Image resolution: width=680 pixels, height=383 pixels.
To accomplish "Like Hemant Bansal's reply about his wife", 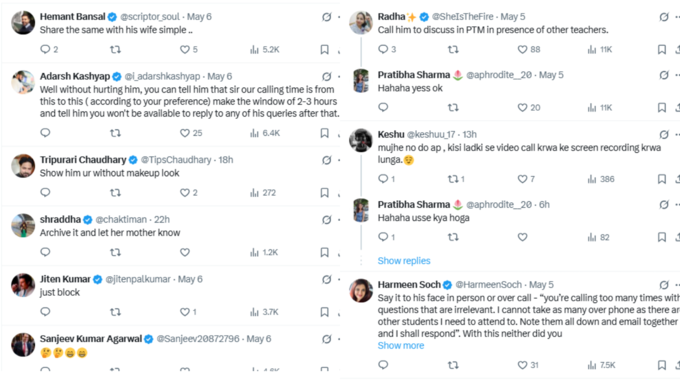I will (x=189, y=49).
